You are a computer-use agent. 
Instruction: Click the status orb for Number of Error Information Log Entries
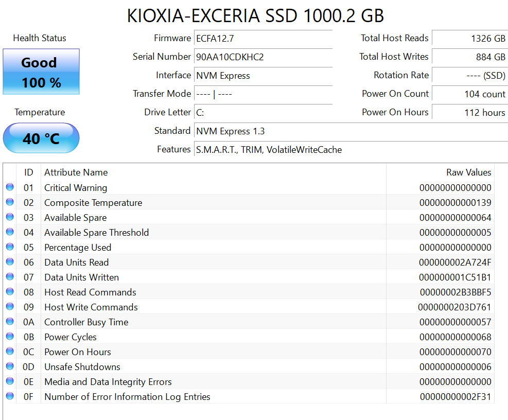coord(10,396)
